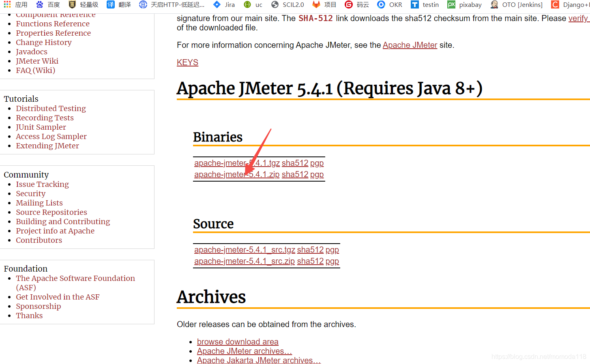Open the KEYS link
The width and height of the screenshot is (590, 364).
pos(187,62)
